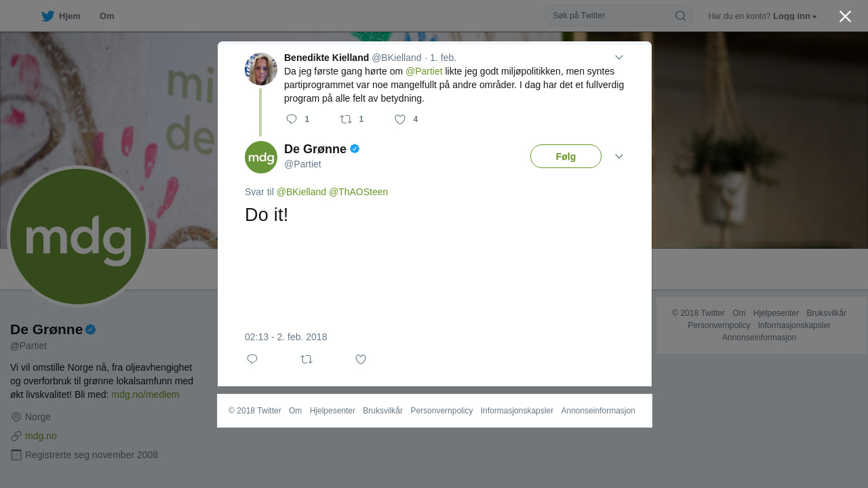The width and height of the screenshot is (868, 488).
Task: Click the mdg.no/medlem link in bio
Action: point(145,394)
